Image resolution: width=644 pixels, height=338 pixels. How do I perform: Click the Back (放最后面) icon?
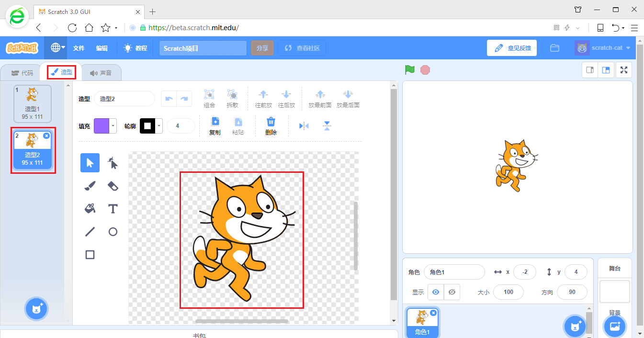pyautogui.click(x=348, y=94)
